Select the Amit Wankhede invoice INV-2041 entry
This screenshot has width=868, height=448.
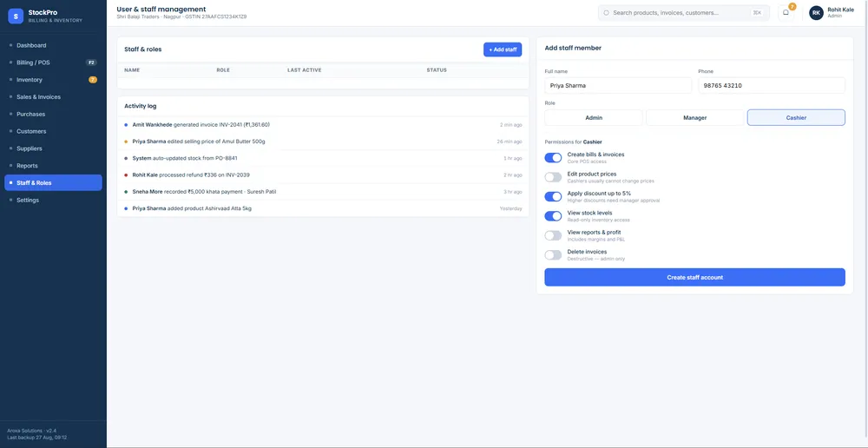click(x=323, y=125)
